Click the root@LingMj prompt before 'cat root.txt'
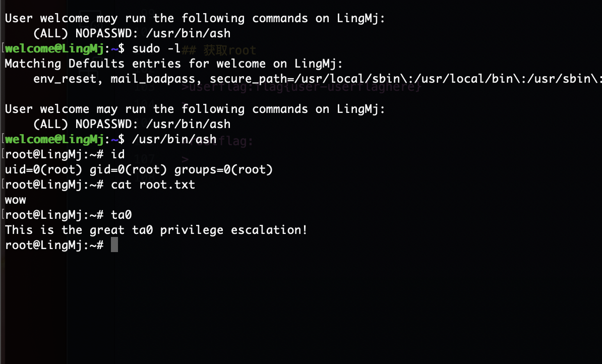 tap(54, 185)
